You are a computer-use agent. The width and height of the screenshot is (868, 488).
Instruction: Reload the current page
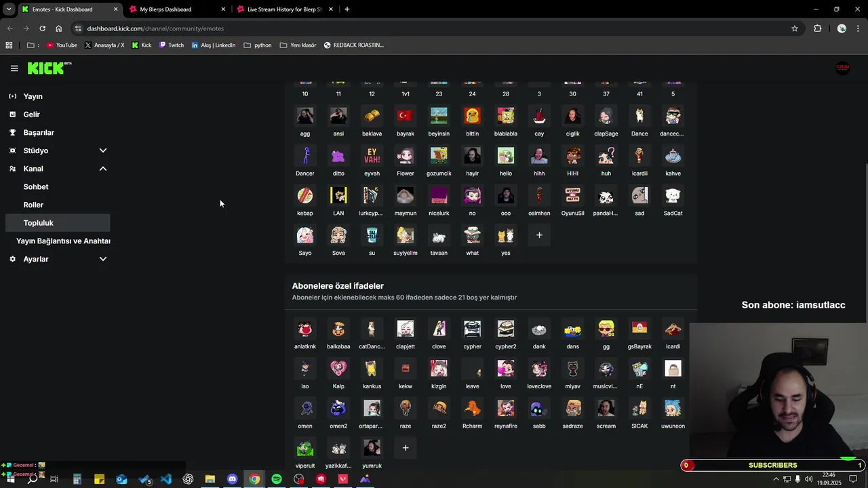(x=42, y=28)
